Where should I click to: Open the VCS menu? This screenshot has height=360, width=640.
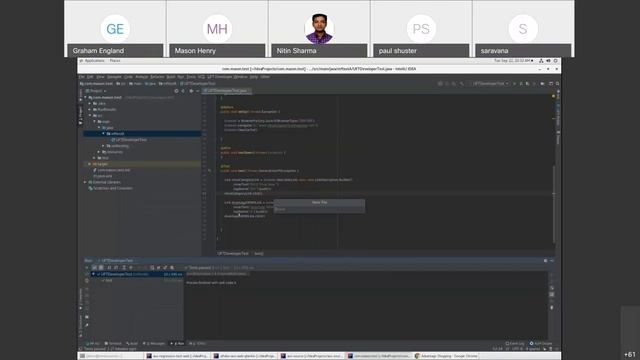201,77
